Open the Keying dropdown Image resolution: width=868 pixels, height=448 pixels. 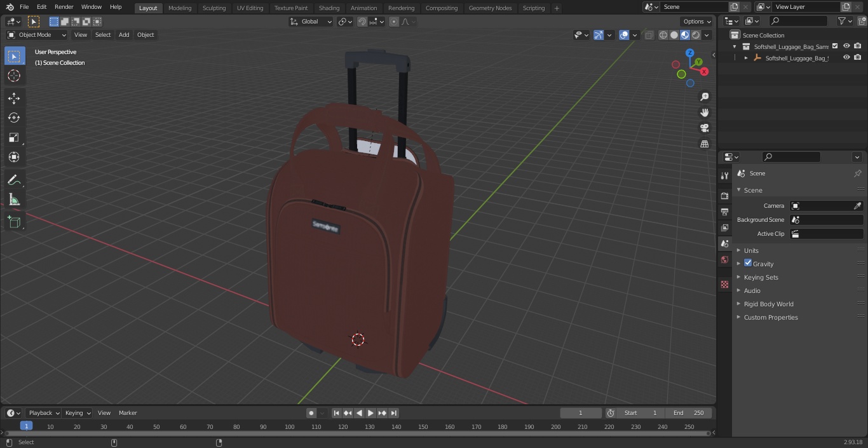(x=78, y=413)
